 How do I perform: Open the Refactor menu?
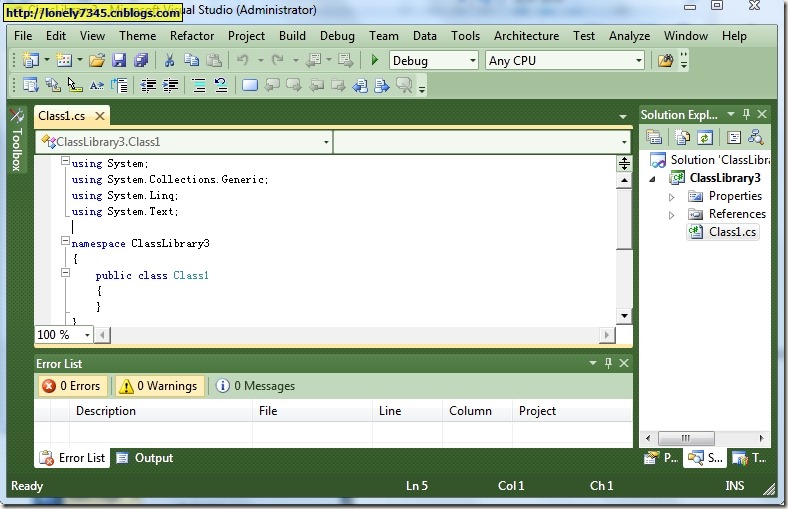192,36
